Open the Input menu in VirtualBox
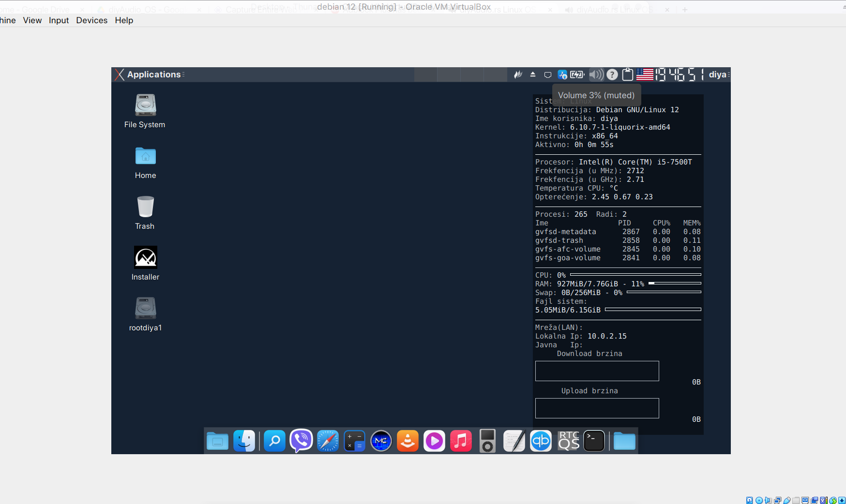Screen dimensions: 846x504 click(59, 20)
